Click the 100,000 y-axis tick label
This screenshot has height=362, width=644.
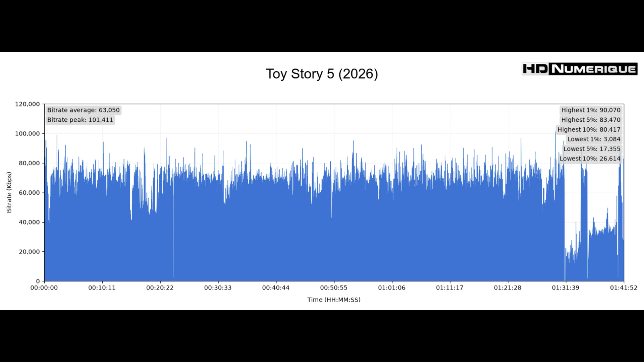(x=28, y=134)
